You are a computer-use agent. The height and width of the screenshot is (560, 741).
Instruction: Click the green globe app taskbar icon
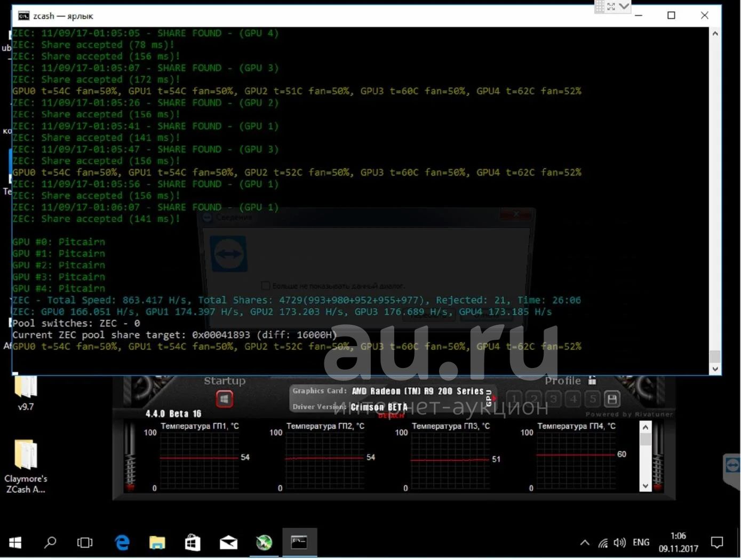click(x=264, y=542)
